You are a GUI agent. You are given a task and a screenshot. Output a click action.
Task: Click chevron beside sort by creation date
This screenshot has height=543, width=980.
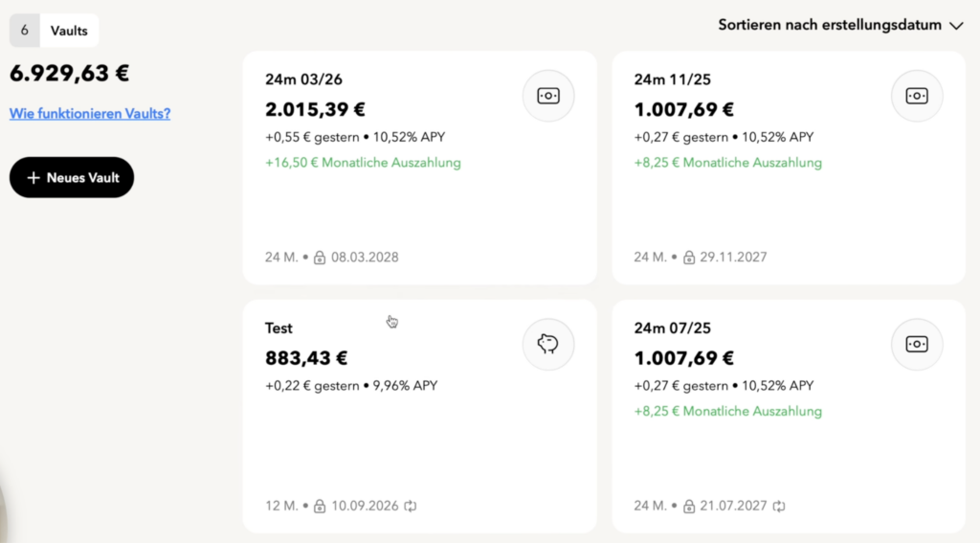click(956, 26)
